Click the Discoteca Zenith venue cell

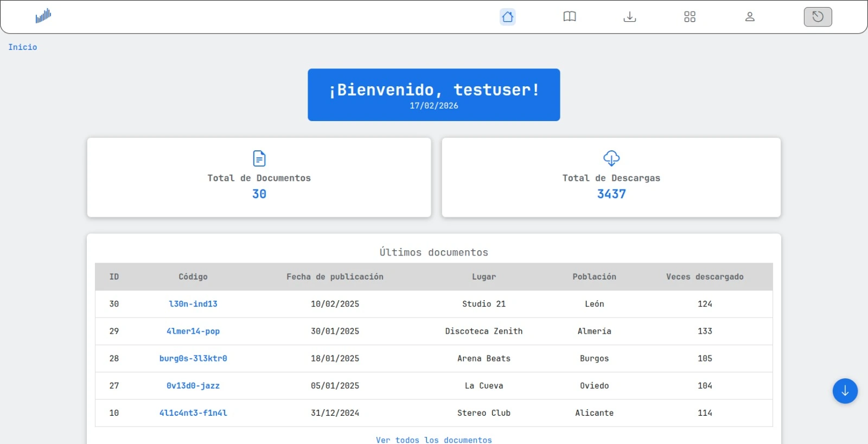point(484,331)
